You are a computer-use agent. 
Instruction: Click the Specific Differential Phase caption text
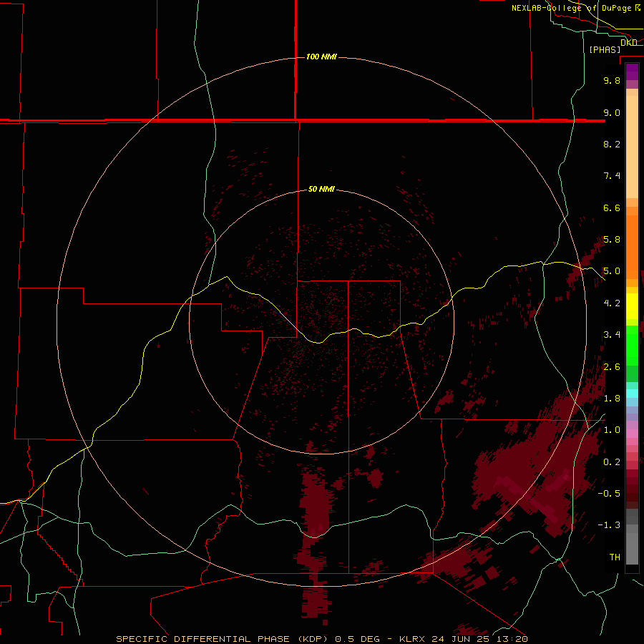321,639
